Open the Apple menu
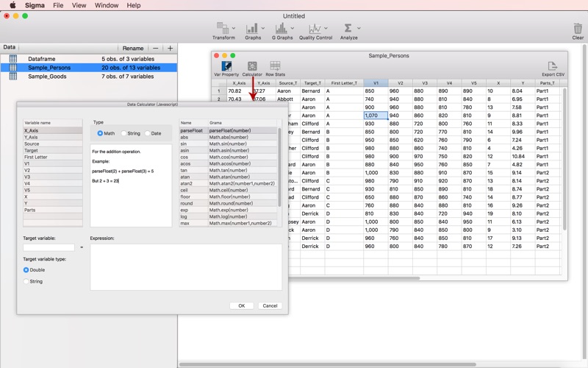Screen dimensions: 588x368 (x=12, y=5)
